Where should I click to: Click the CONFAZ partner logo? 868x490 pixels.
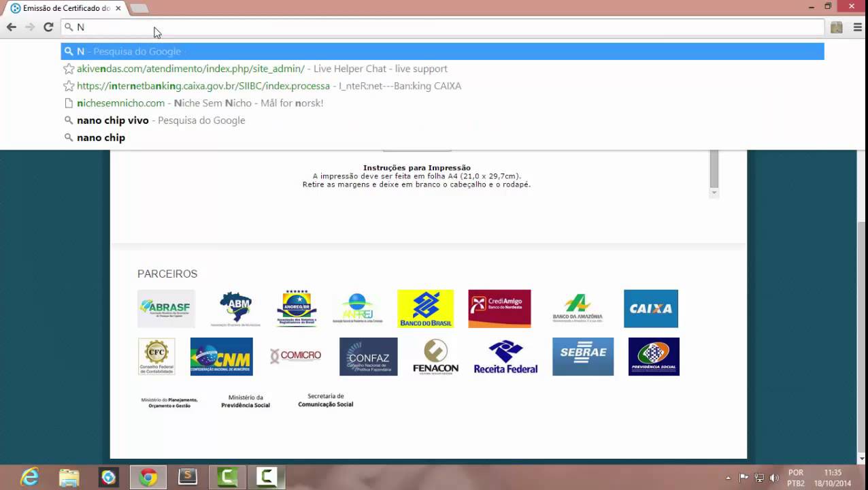tap(368, 357)
